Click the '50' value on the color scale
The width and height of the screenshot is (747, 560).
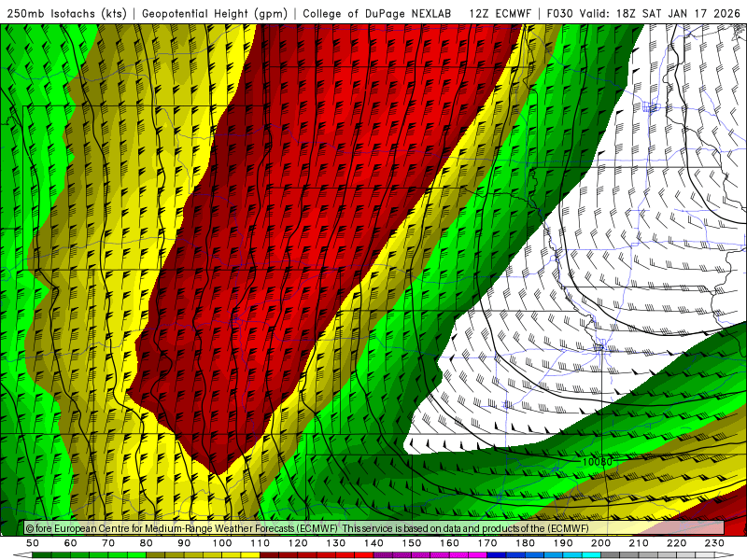pos(33,543)
